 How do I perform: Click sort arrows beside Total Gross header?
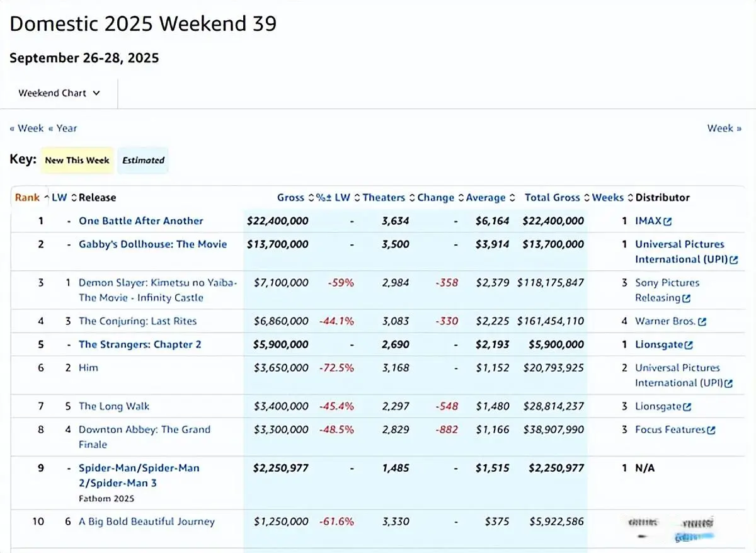(587, 198)
